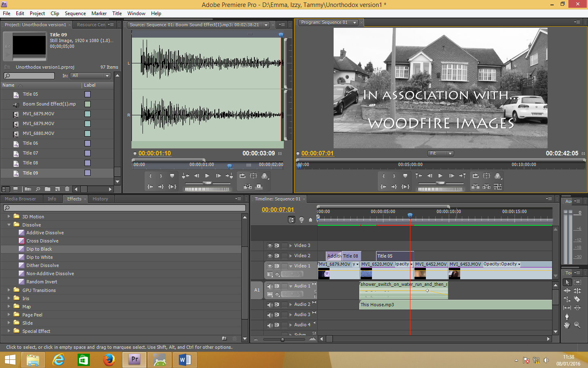The image size is (588, 368).
Task: Select the Pen tool in Tools panel
Action: point(567,316)
